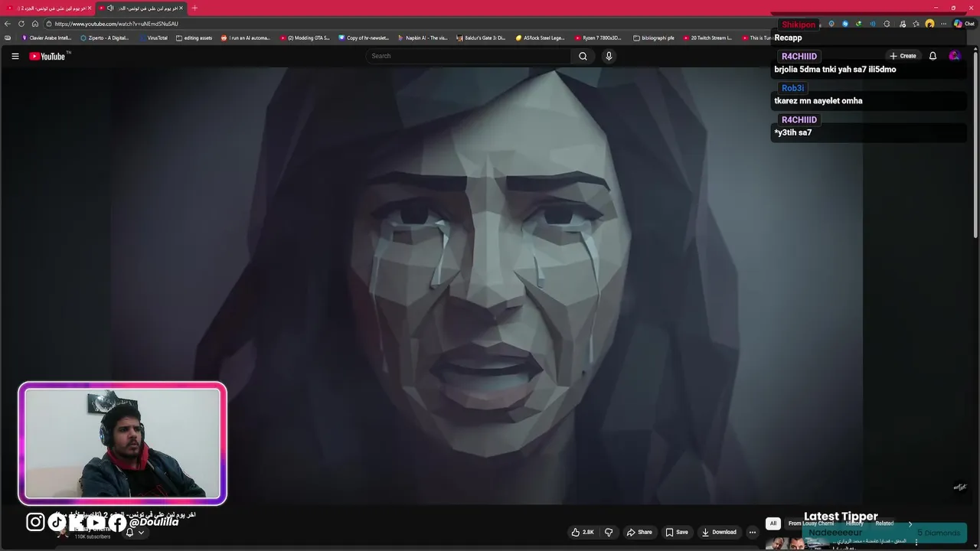Dislike the video with thumbs down
This screenshot has height=551, width=980.
pos(609,532)
